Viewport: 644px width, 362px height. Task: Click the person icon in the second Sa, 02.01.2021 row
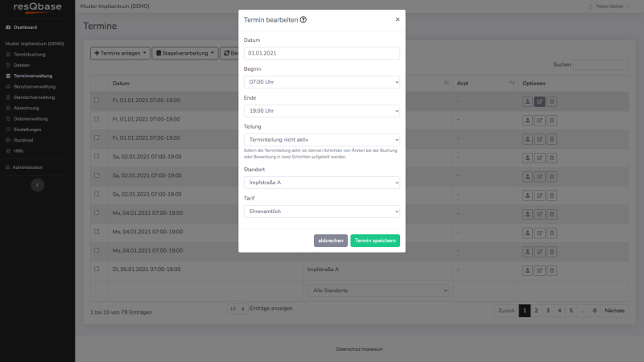pyautogui.click(x=527, y=177)
